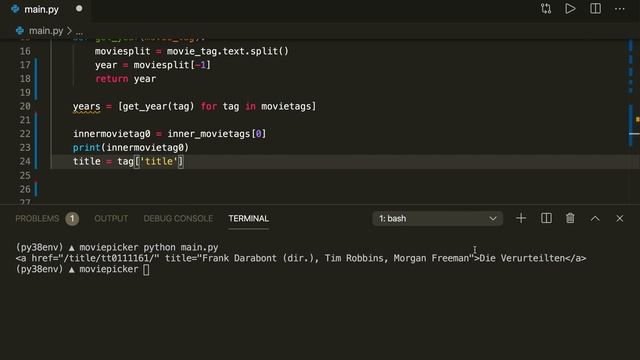Open editor More Actions ellipsis
The height and width of the screenshot is (360, 640).
click(x=620, y=9)
